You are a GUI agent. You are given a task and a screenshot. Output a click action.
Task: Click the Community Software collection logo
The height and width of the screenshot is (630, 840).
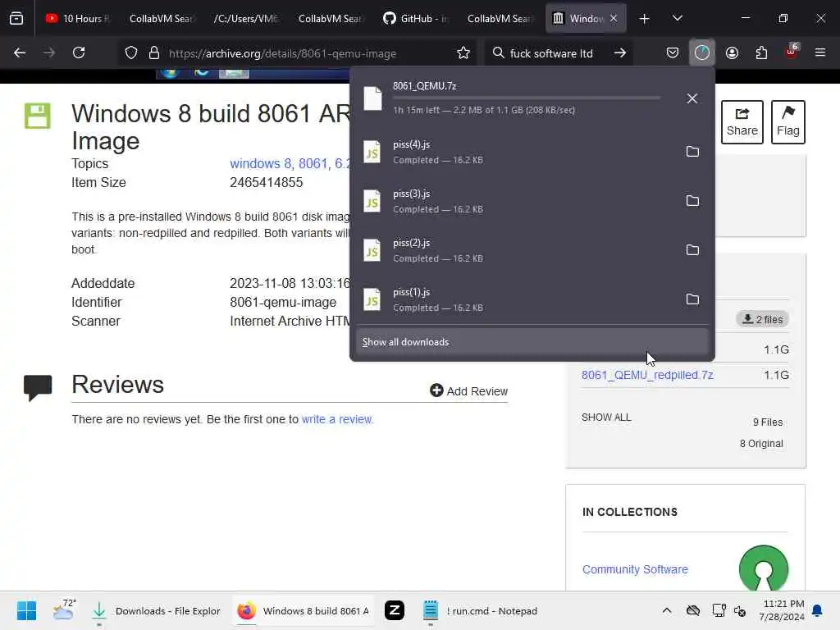[x=764, y=568]
